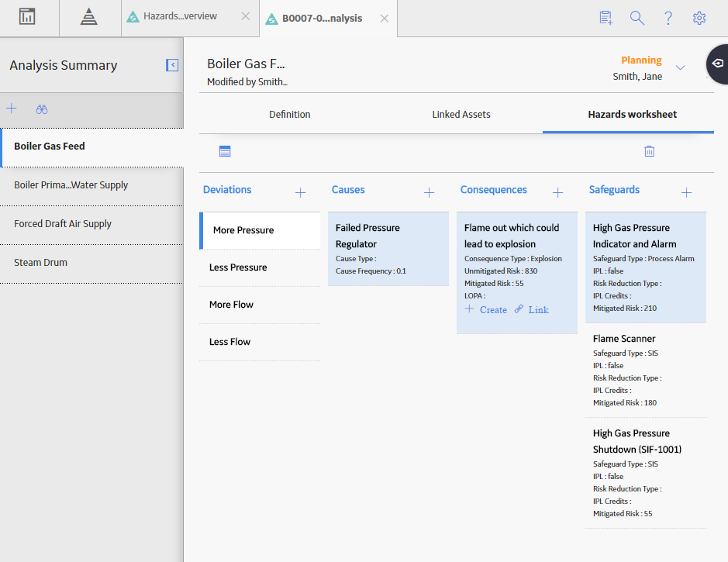Click the Causes column header
The image size is (728, 562).
348,190
